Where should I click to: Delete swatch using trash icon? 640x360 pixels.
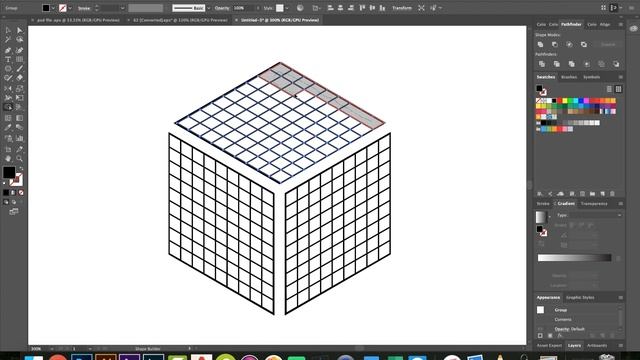click(x=612, y=194)
